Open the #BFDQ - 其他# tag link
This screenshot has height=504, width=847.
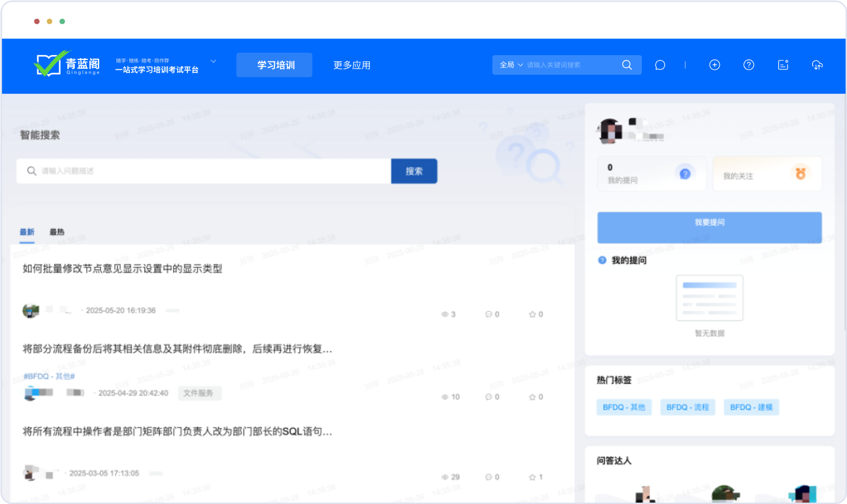49,377
